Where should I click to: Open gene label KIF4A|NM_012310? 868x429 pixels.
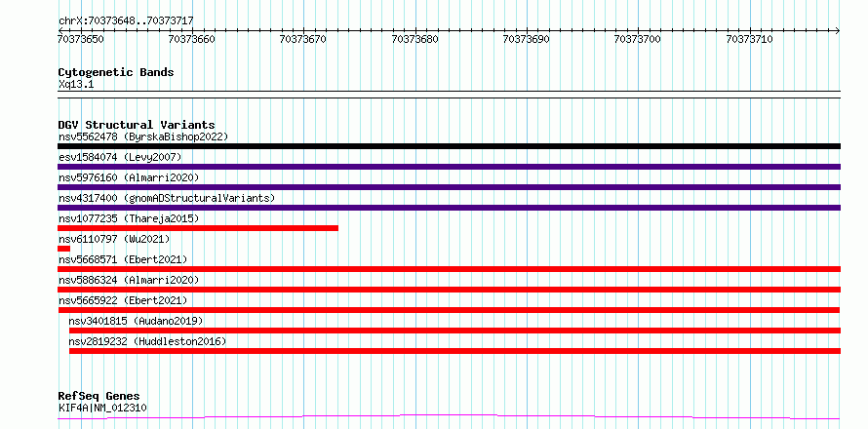102,408
